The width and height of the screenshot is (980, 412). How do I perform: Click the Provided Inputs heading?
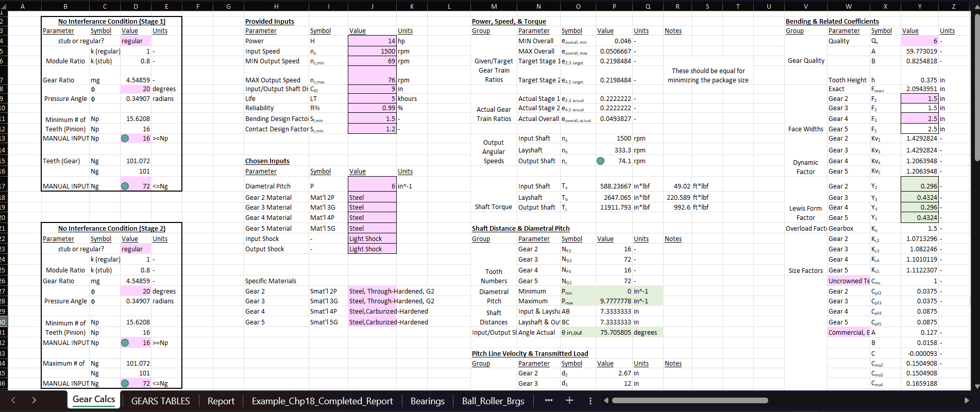(269, 22)
